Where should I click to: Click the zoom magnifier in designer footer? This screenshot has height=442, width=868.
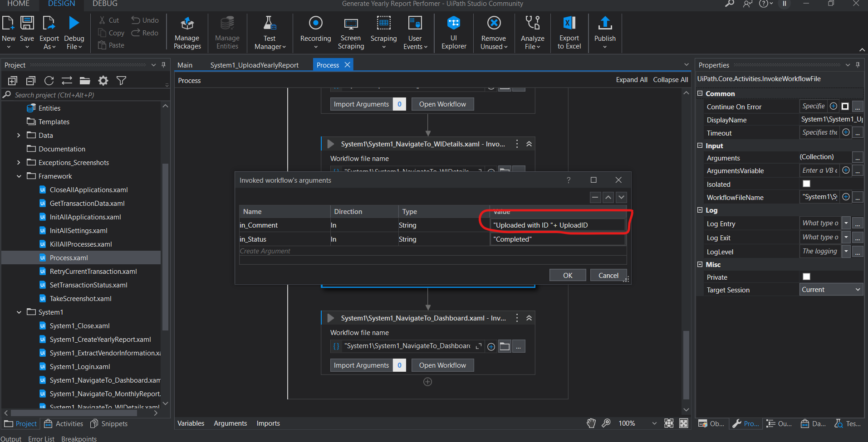(606, 423)
